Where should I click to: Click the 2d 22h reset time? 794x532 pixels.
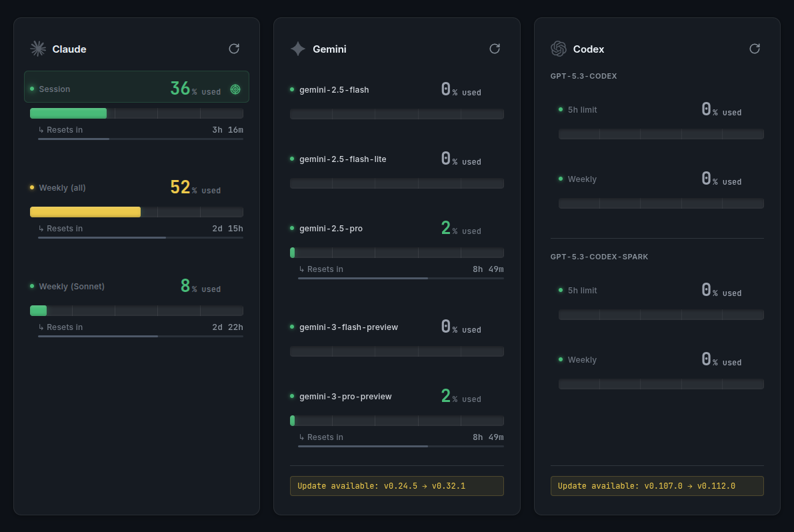tap(228, 327)
